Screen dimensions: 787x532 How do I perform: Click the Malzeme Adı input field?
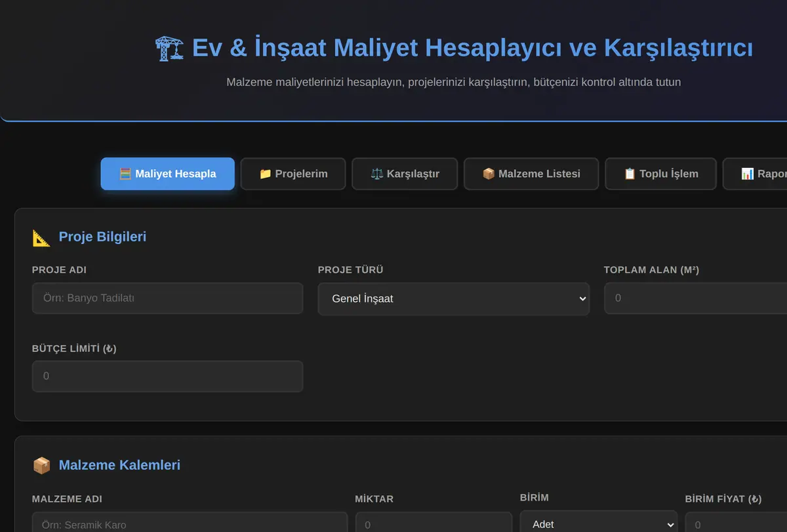190,523
